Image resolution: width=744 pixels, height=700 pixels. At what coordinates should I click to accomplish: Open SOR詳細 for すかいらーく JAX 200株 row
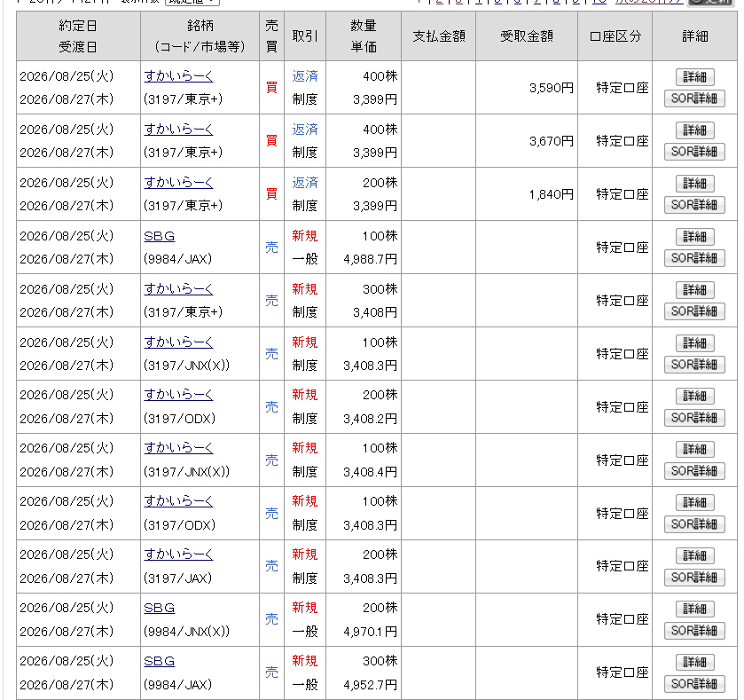point(694,577)
